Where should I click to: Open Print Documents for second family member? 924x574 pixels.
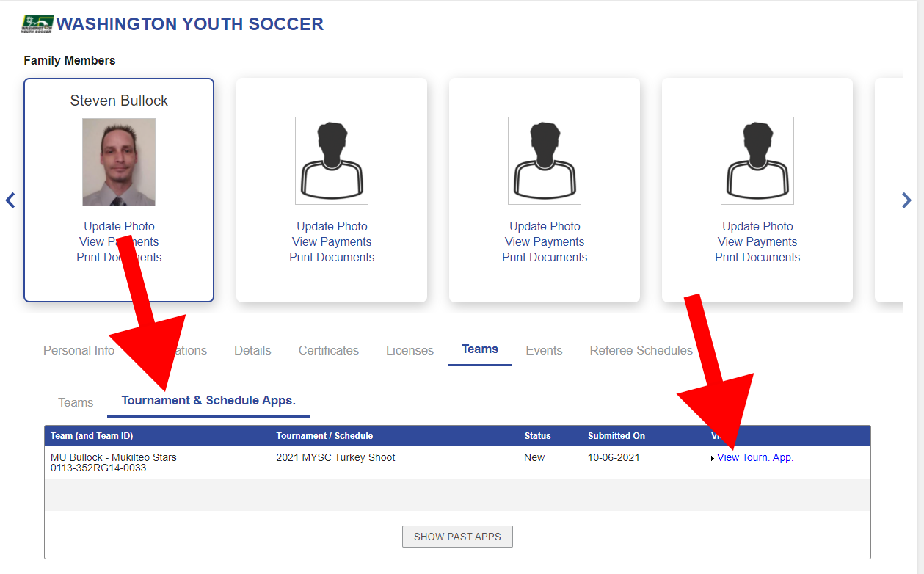point(332,257)
